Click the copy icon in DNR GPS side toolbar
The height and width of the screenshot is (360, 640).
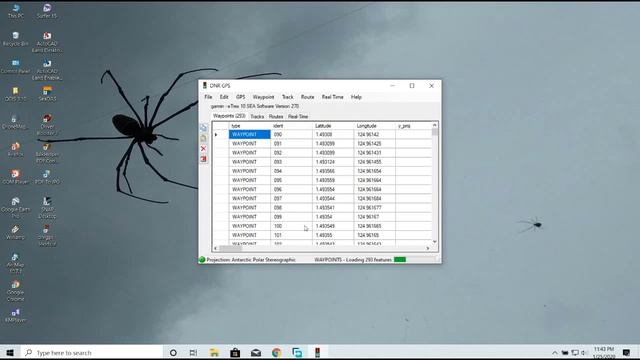pos(203,128)
